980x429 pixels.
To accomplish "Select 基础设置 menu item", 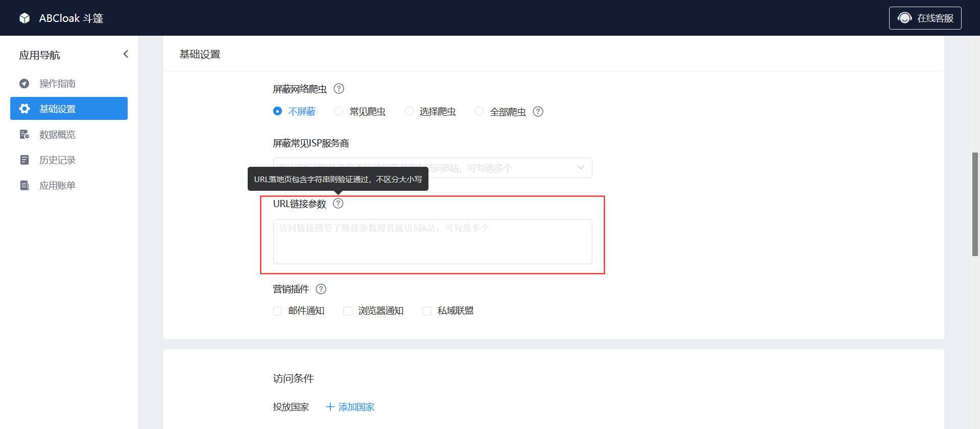I will pos(69,109).
